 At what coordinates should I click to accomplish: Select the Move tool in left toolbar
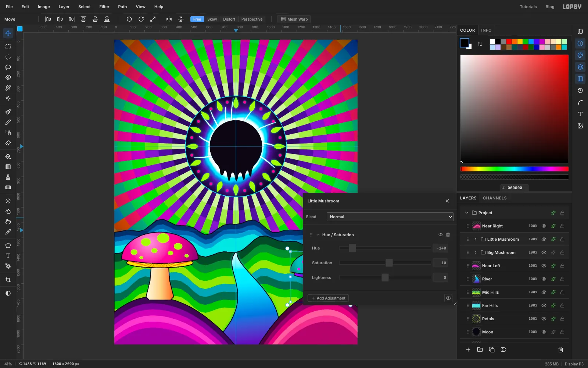(8, 33)
